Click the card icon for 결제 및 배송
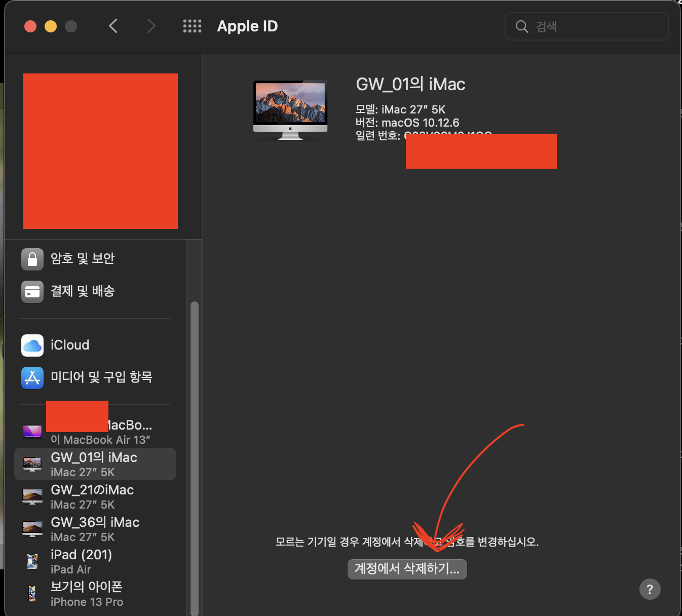The image size is (682, 616). [32, 292]
